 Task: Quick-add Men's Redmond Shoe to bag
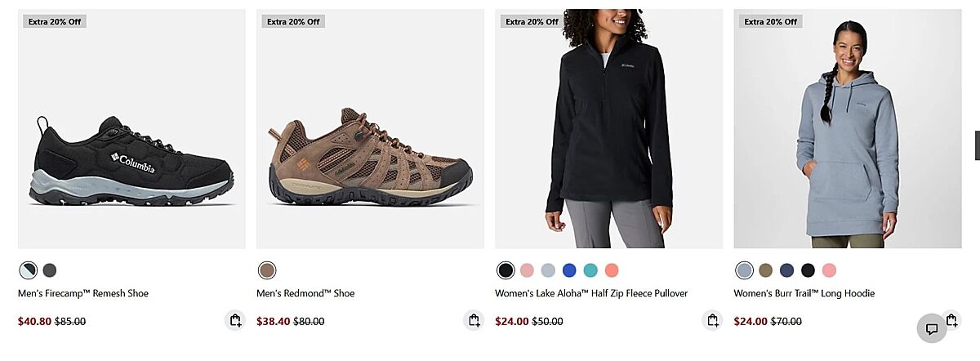(474, 320)
